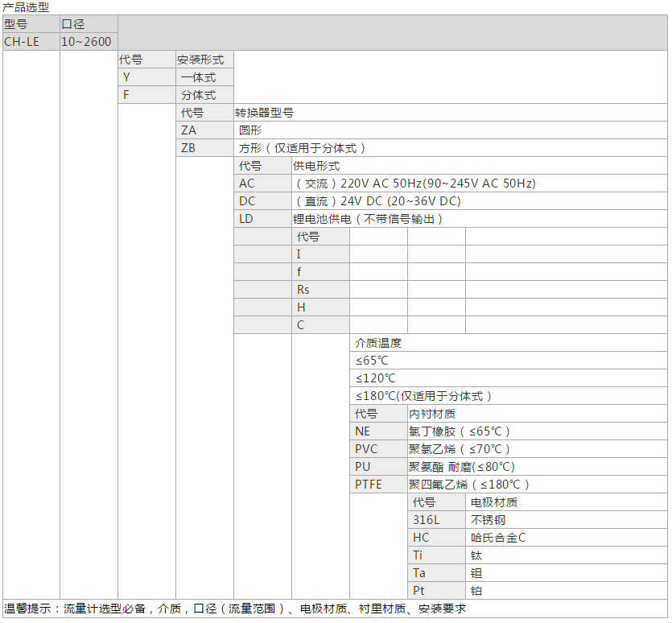Select the 锂电池供电 description cell
This screenshot has height=623, width=672.
tap(369, 219)
